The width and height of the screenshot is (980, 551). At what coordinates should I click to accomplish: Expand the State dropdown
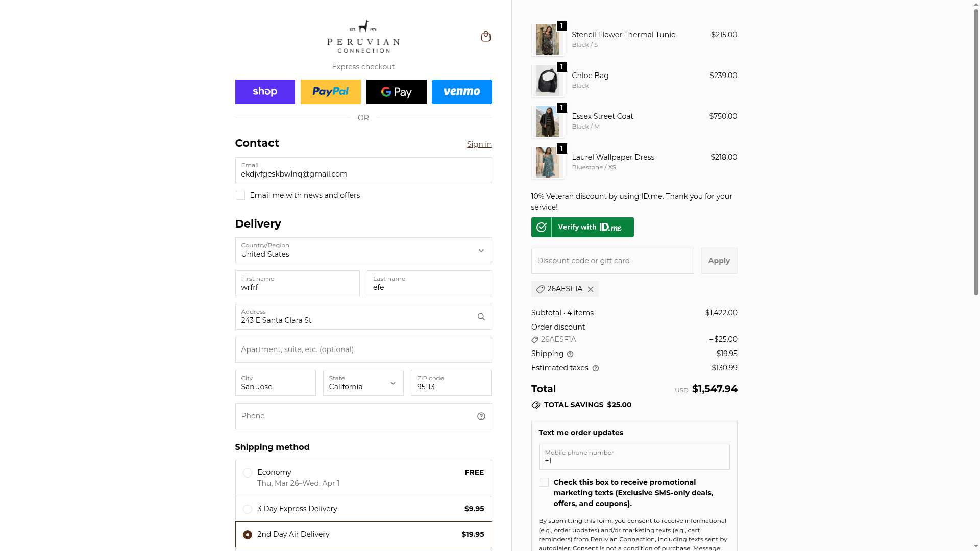(363, 383)
